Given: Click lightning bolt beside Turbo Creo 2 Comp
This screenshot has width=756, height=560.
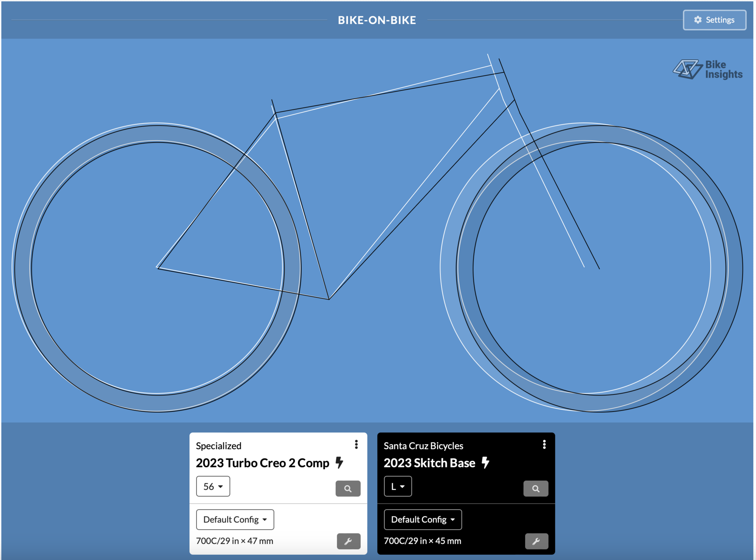Looking at the screenshot, I should click(339, 463).
